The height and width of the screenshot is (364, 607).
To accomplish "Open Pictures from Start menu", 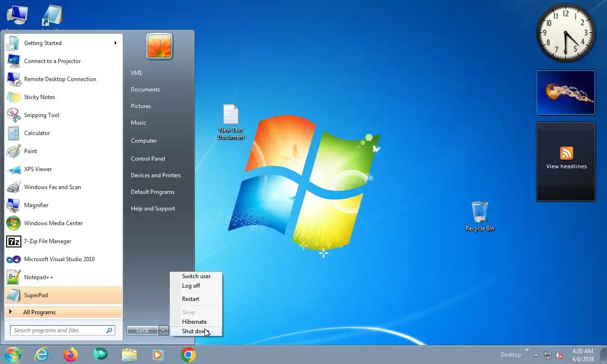I will click(141, 106).
